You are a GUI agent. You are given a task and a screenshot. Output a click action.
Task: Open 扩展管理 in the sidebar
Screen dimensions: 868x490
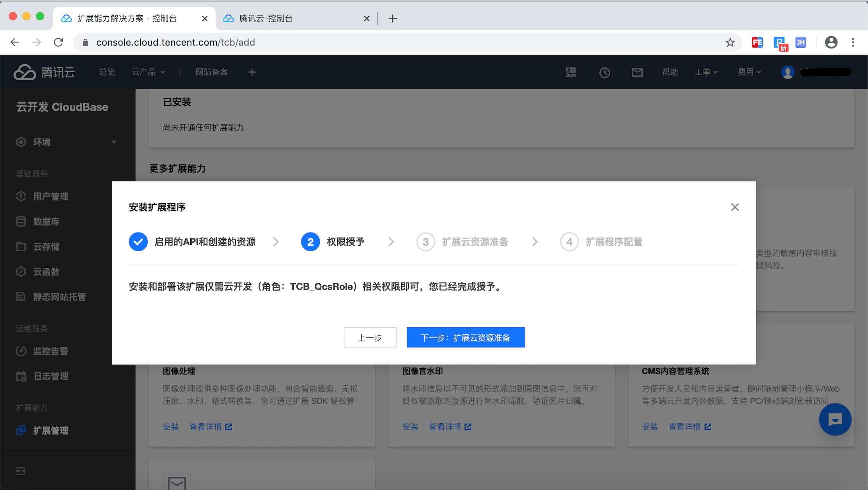coord(51,430)
